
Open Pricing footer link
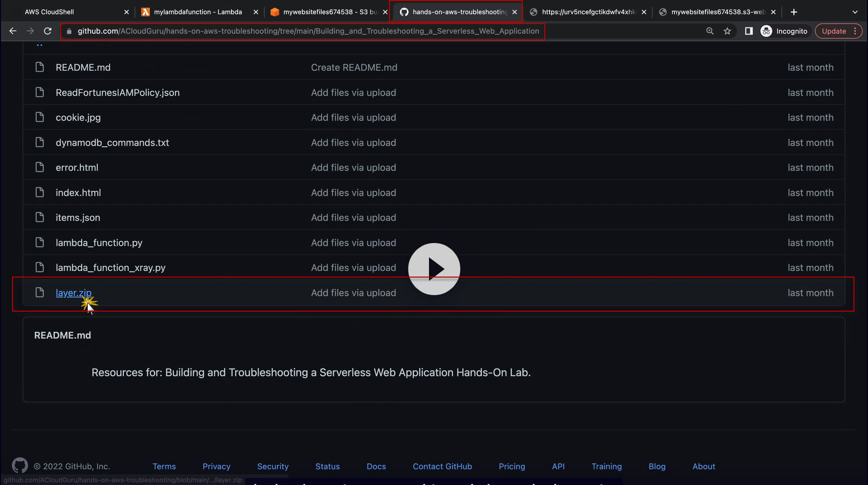point(512,466)
